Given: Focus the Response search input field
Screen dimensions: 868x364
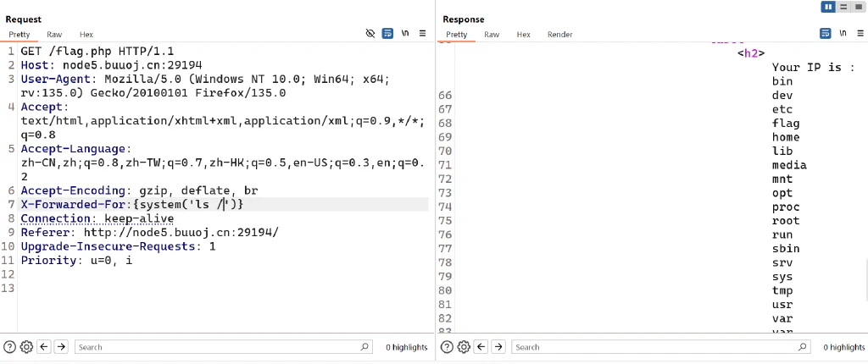Looking at the screenshot, I should coord(661,347).
